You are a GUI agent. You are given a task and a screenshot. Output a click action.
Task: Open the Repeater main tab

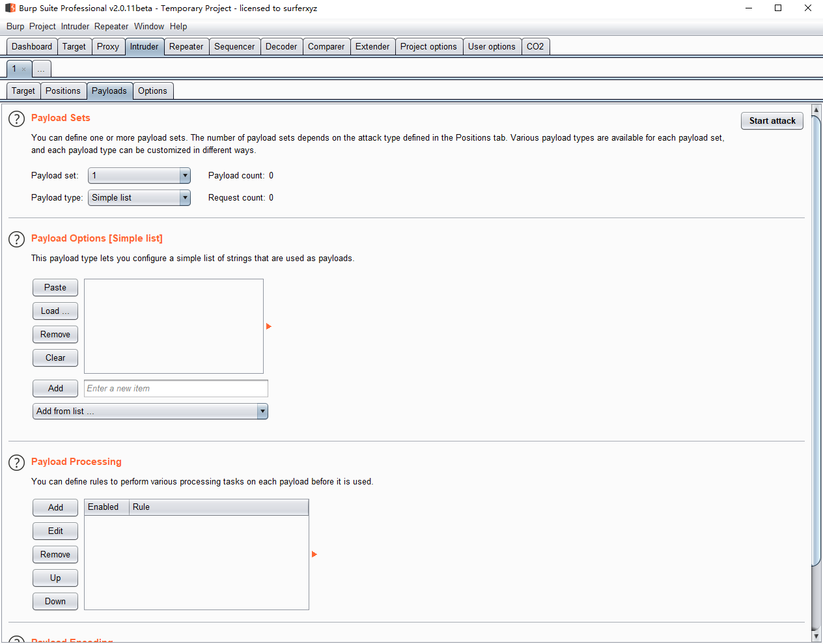tap(186, 47)
